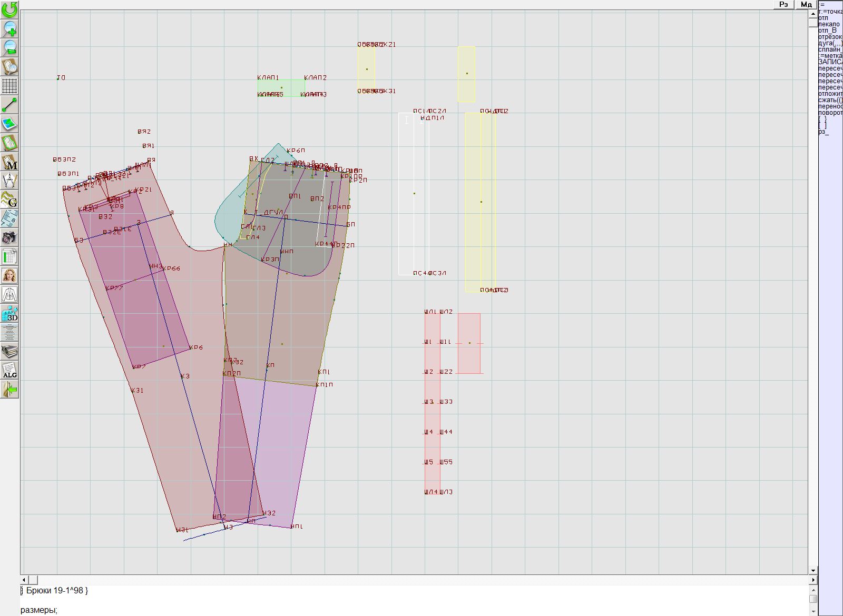Open the pattern with M icon
The width and height of the screenshot is (843, 616).
tap(9, 162)
